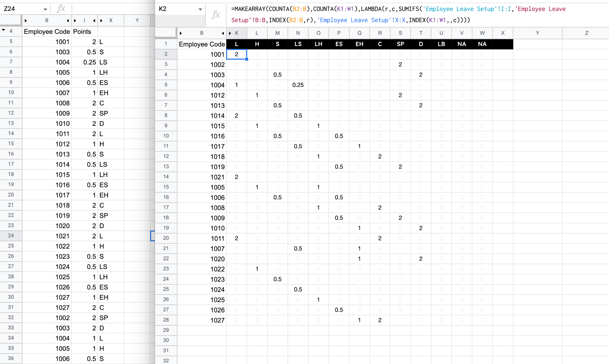
Task: Select row 1 header in right sheet
Action: (x=166, y=44)
